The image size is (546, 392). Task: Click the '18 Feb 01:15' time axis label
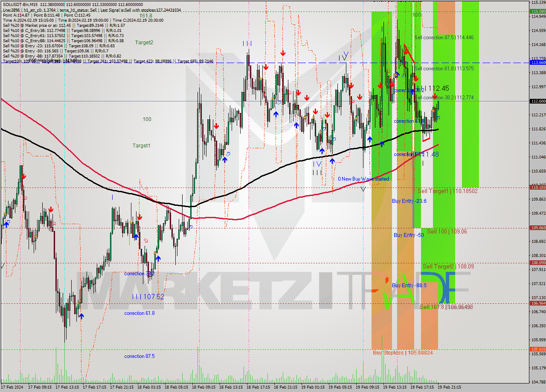[149, 388]
